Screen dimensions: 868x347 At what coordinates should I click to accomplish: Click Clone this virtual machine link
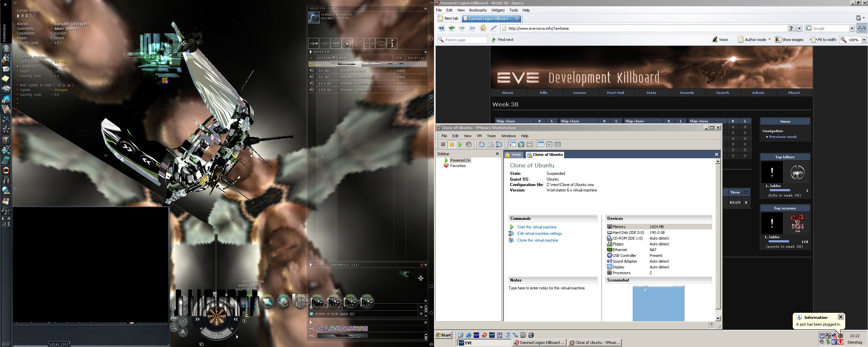click(x=537, y=240)
